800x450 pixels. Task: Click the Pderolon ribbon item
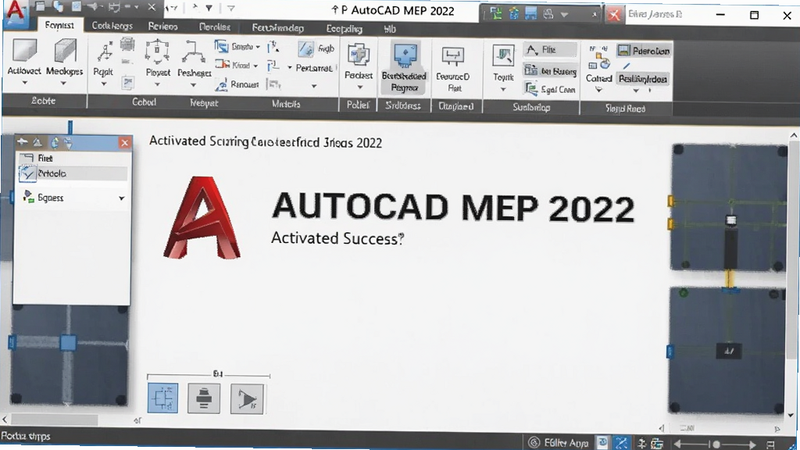(644, 51)
